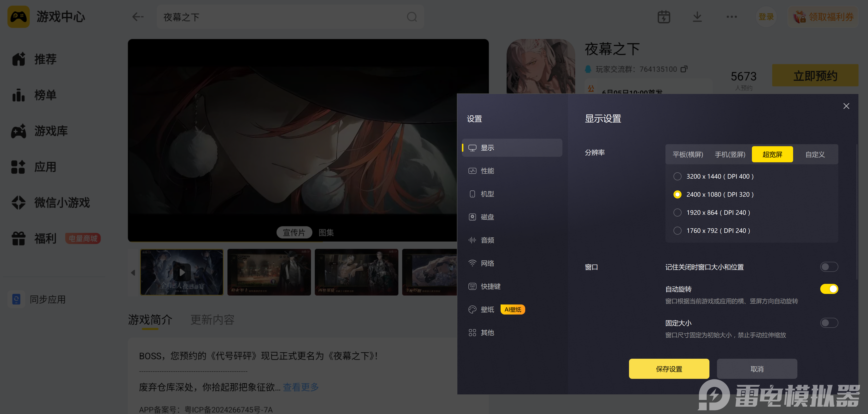This screenshot has width=868, height=414.
Task: Choose 2400 x 1080 resolution option
Action: pos(713,194)
